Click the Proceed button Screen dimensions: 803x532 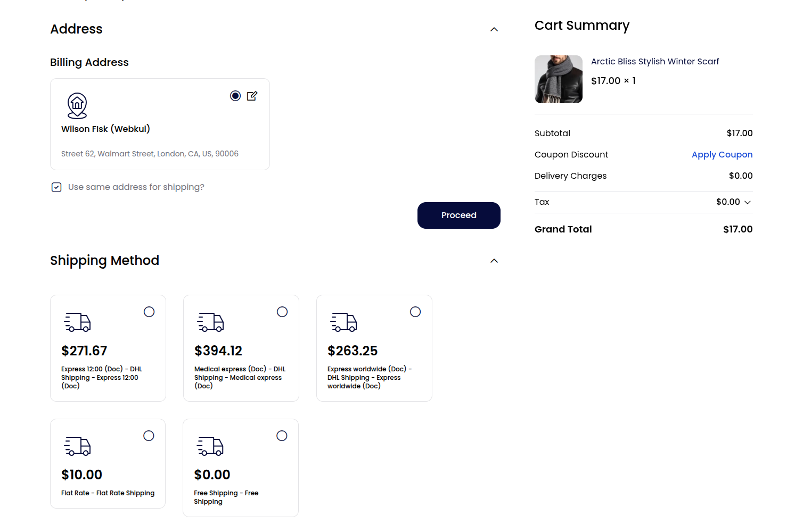[458, 215]
